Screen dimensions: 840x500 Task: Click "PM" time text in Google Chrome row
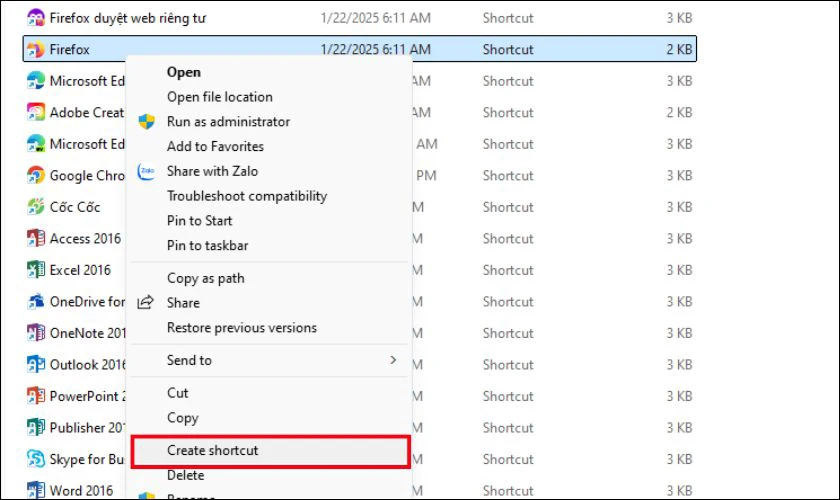tap(426, 175)
